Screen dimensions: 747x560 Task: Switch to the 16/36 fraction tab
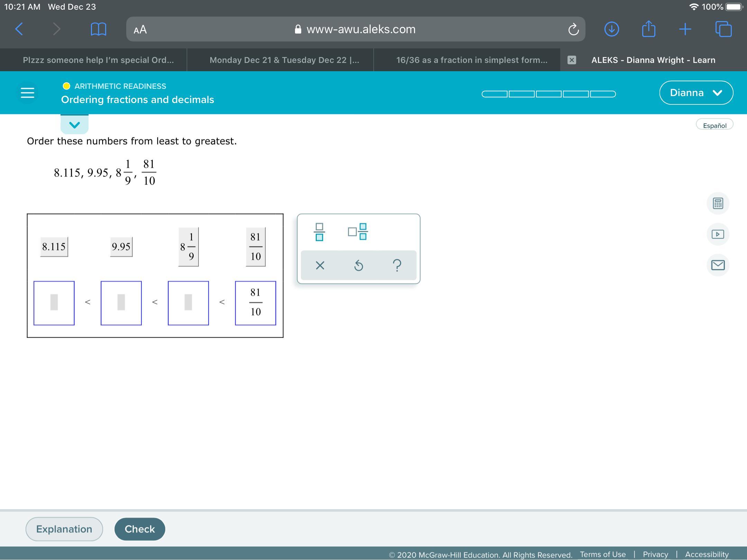(x=471, y=60)
